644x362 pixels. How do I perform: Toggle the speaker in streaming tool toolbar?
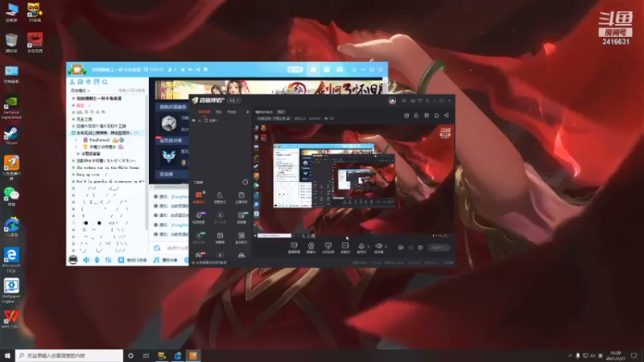tap(378, 247)
